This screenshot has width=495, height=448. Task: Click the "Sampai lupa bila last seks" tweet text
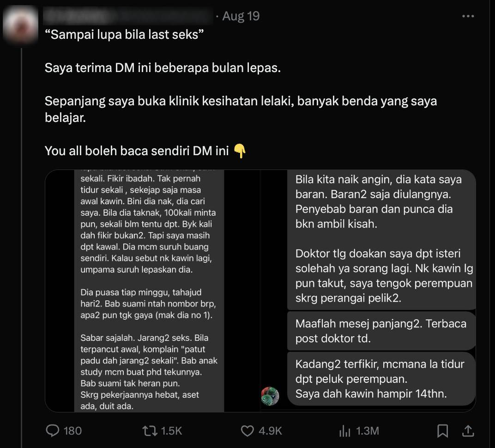point(124,35)
